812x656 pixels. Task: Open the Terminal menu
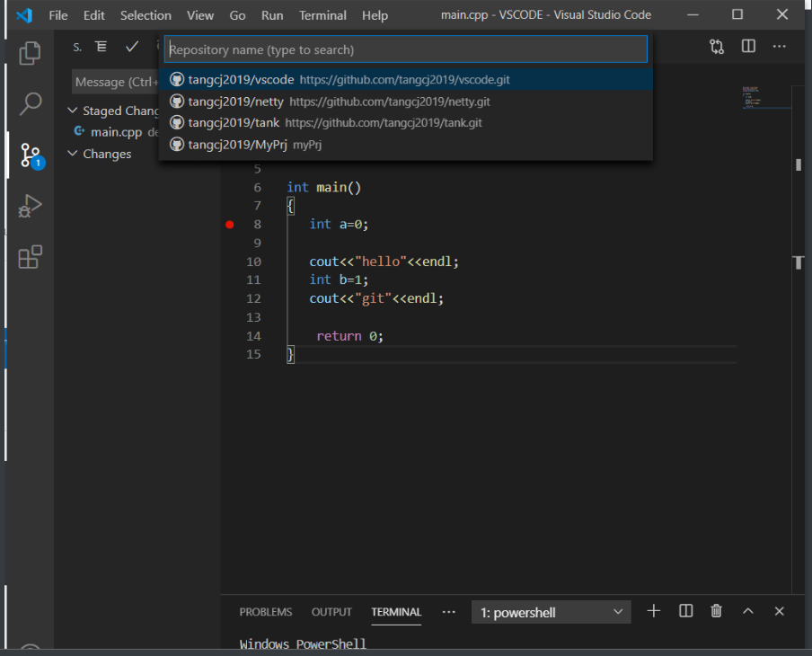point(322,15)
